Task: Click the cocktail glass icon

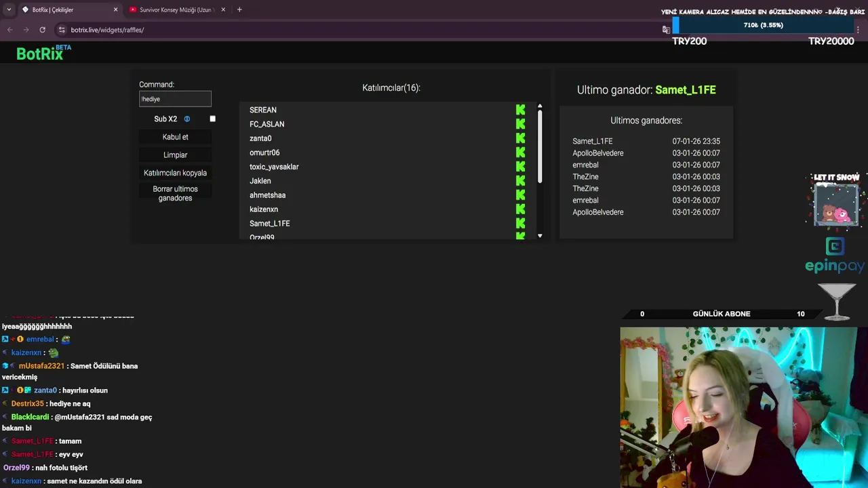Action: [x=837, y=302]
